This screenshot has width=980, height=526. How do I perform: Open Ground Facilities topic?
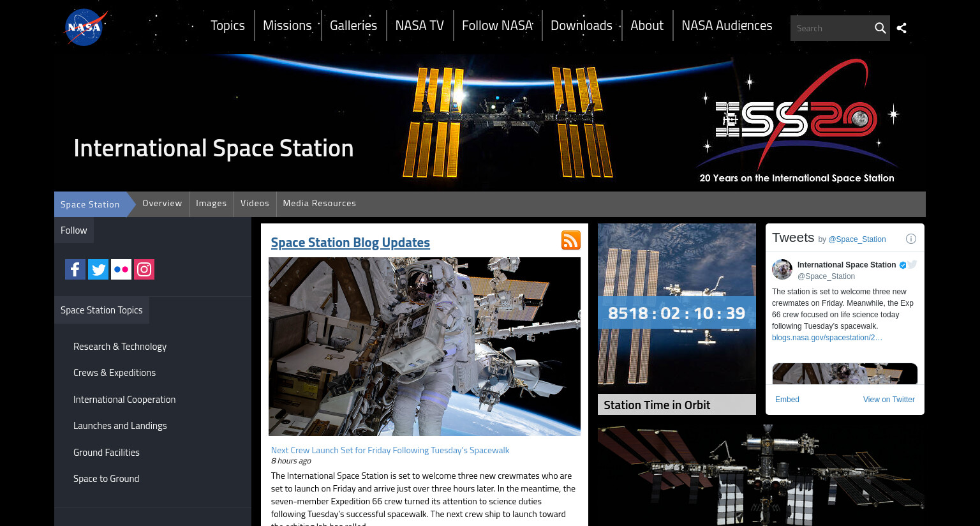click(x=107, y=453)
